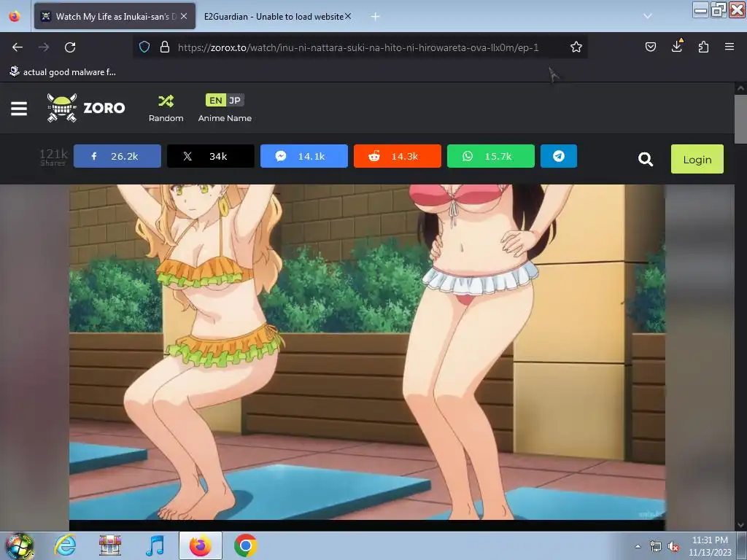This screenshot has height=560, width=747.
Task: Share on X 34k button
Action: pyautogui.click(x=211, y=156)
